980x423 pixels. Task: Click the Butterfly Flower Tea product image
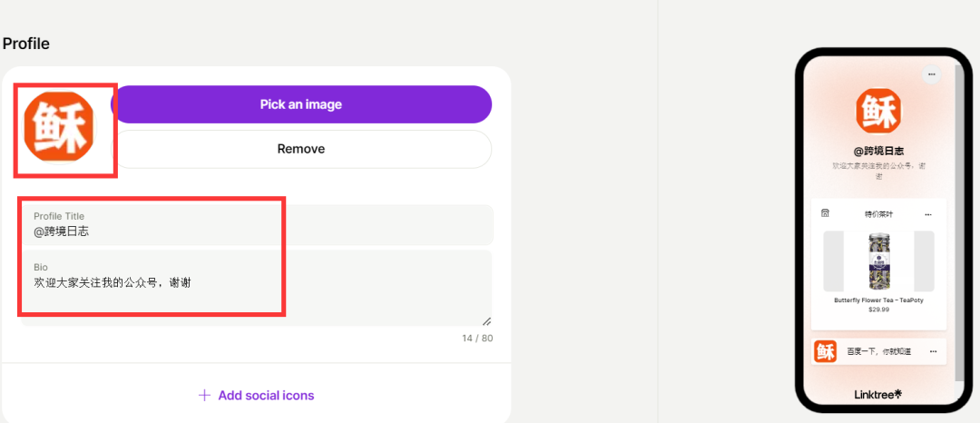[878, 261]
